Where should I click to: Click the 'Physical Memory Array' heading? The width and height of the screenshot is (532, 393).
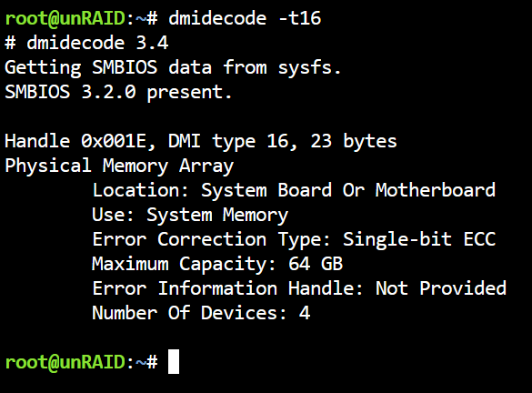click(119, 166)
